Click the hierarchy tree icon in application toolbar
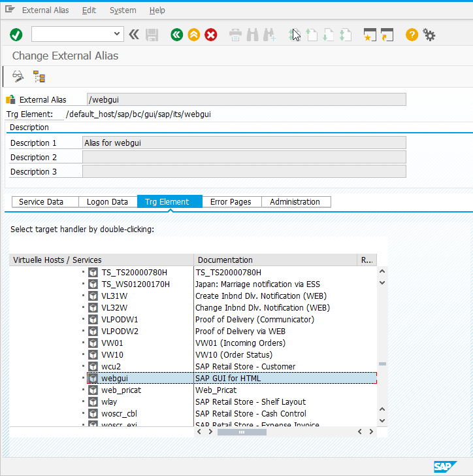 coord(39,77)
